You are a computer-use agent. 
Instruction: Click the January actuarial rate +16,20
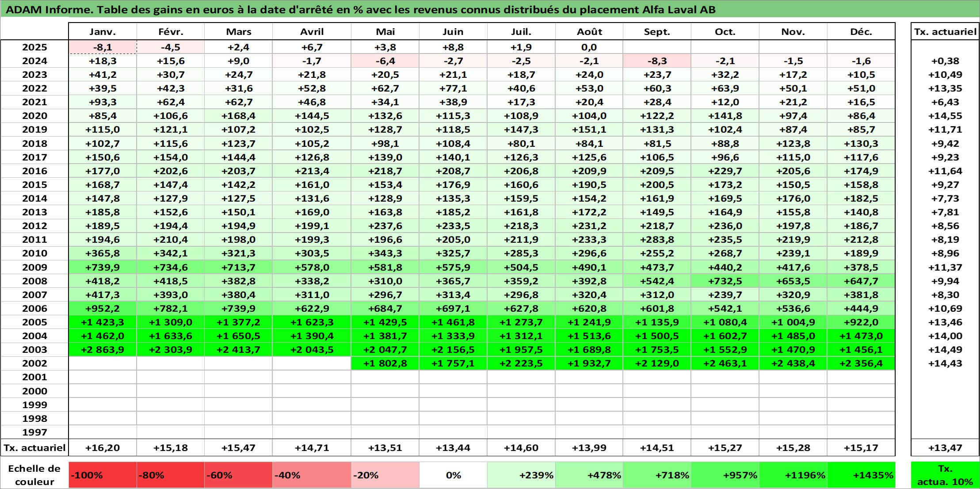(x=103, y=448)
